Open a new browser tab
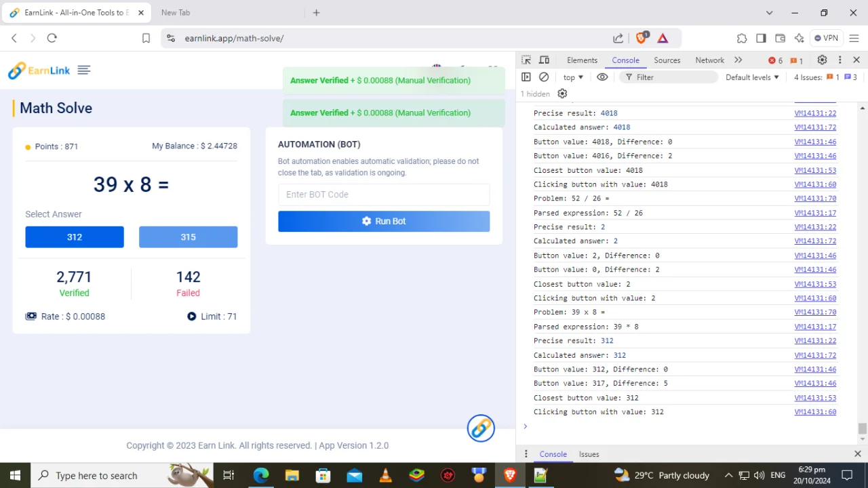Image resolution: width=868 pixels, height=488 pixels. (316, 13)
